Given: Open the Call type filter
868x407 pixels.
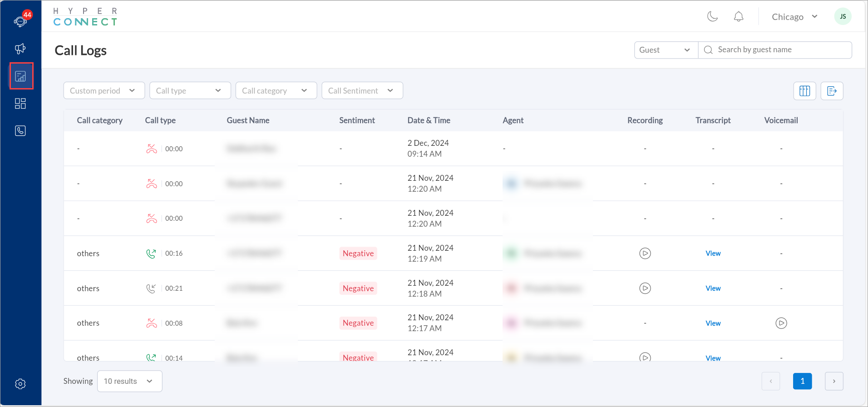Looking at the screenshot, I should (x=190, y=90).
